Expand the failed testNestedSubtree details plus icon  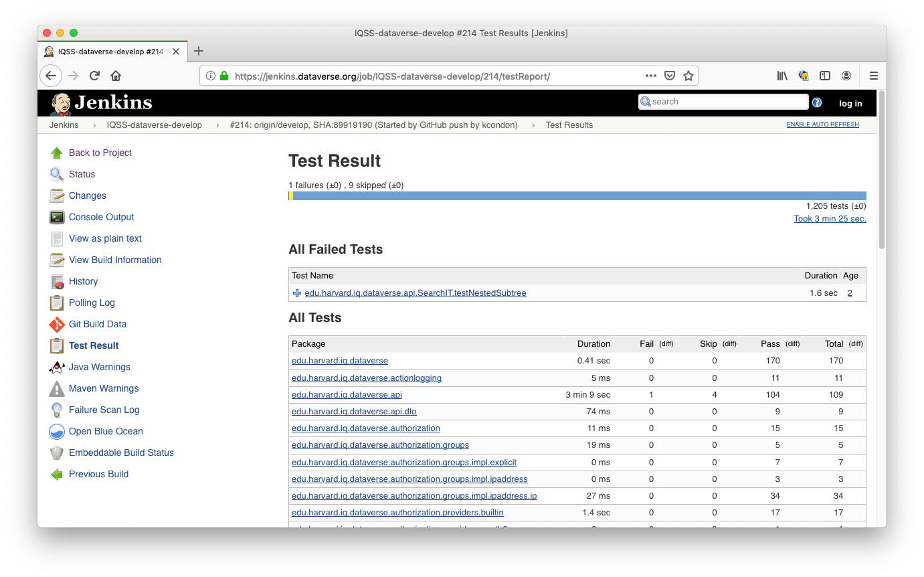click(x=297, y=293)
